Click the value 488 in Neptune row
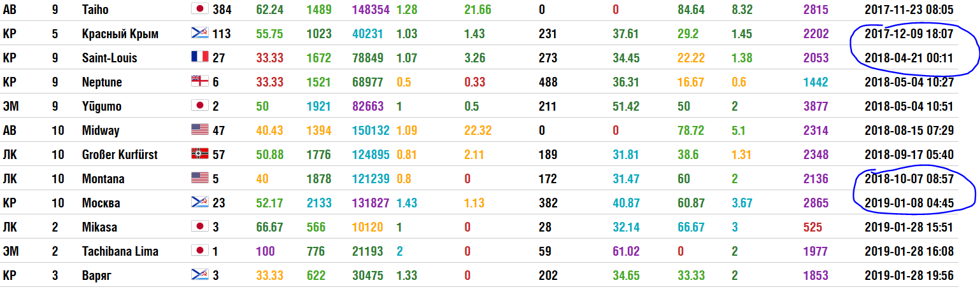The image size is (980, 292). tap(548, 82)
